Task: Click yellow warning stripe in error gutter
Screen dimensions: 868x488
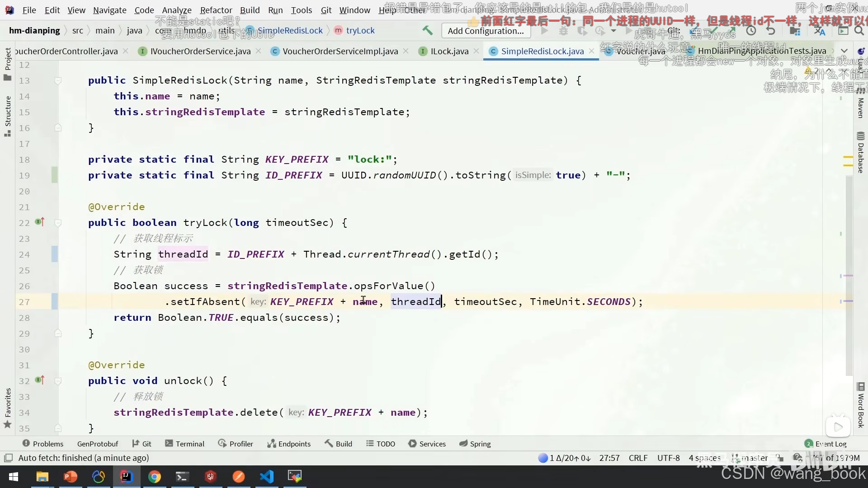Action: tap(848, 158)
